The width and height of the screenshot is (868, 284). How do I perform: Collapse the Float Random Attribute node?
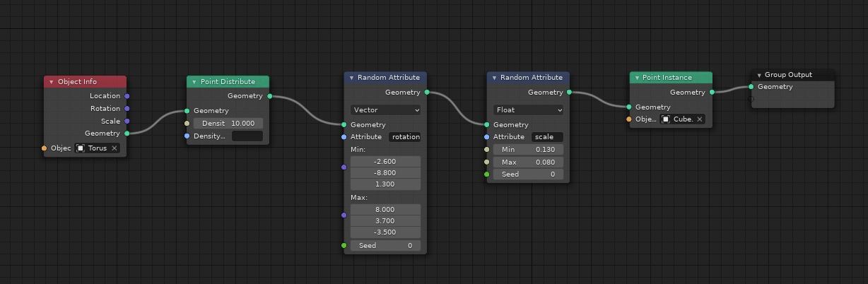coord(494,78)
